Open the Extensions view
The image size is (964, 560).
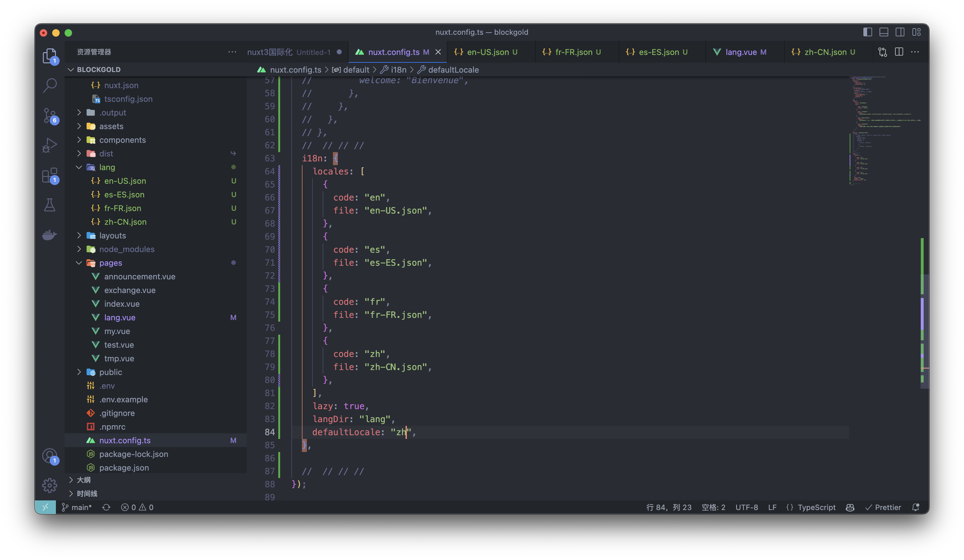(50, 175)
